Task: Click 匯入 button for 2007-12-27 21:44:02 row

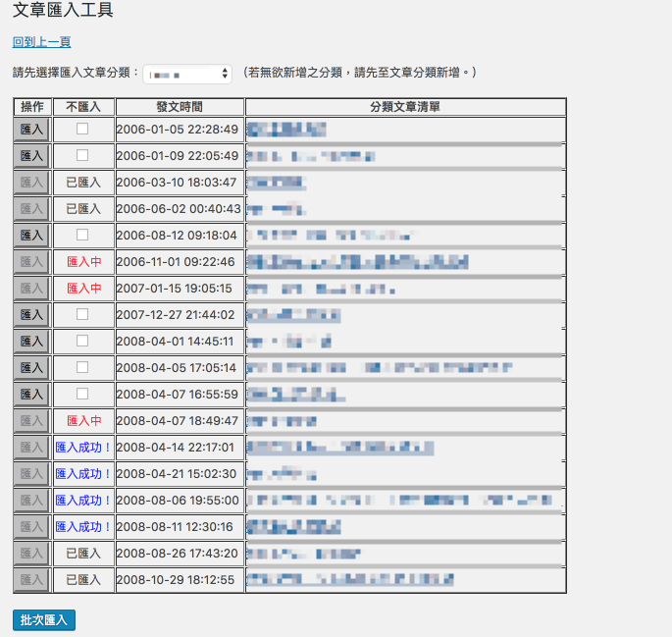Action: tap(31, 315)
